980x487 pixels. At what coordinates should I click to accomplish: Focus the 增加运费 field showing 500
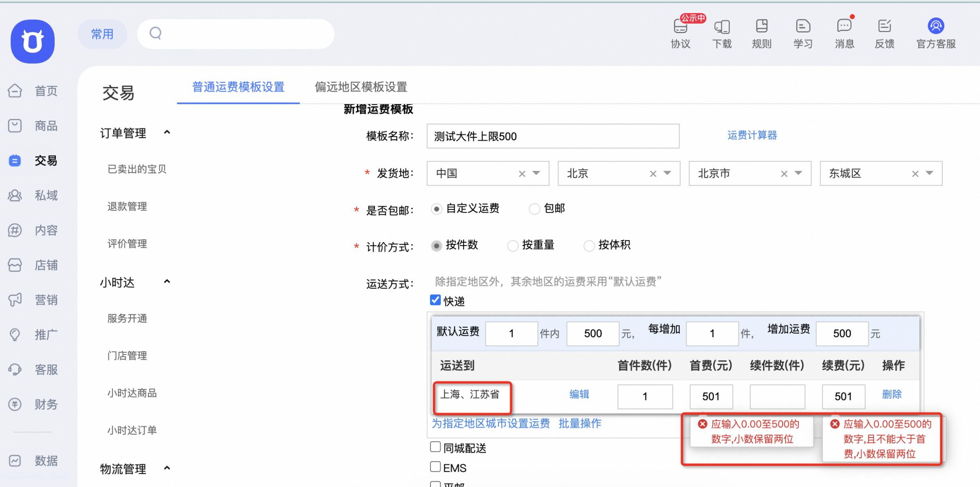click(x=842, y=333)
